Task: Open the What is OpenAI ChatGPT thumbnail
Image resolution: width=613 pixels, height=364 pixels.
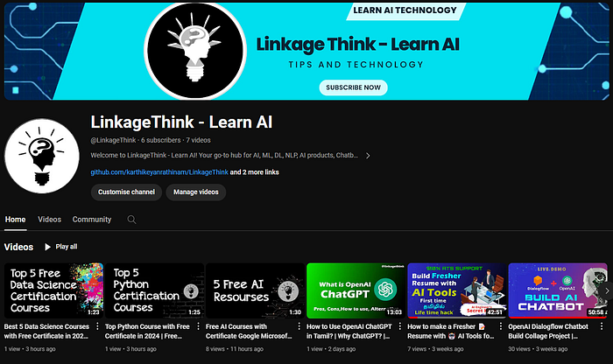Action: [x=356, y=290]
